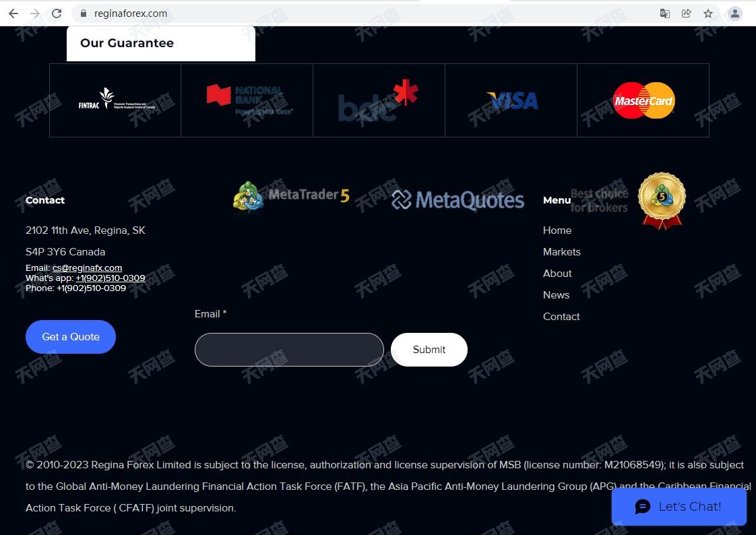Image resolution: width=756 pixels, height=535 pixels.
Task: Bookmark page with star icon
Action: [707, 13]
